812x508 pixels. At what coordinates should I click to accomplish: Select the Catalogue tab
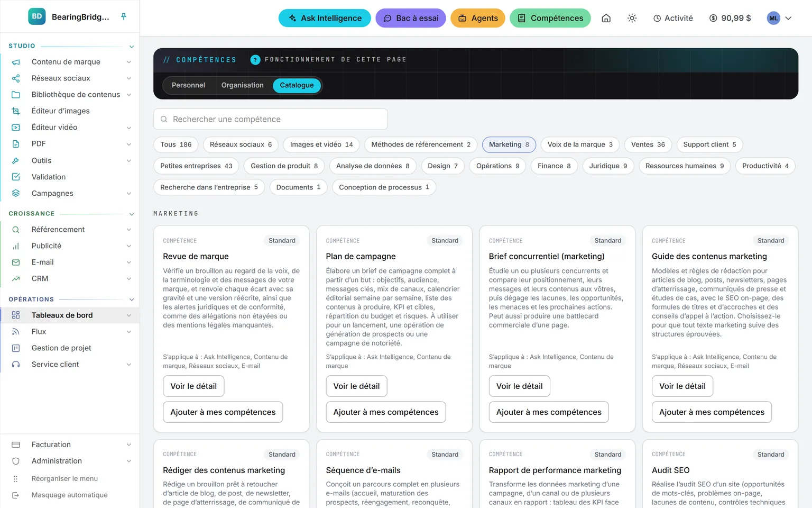pyautogui.click(x=297, y=85)
